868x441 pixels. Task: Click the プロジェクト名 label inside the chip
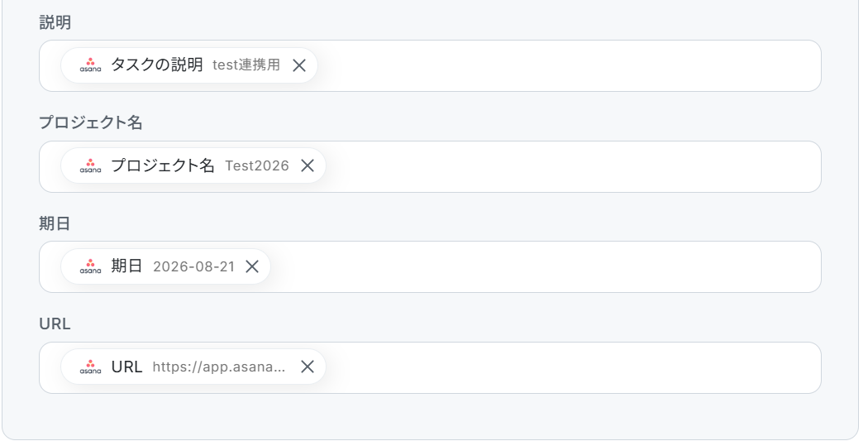(163, 165)
